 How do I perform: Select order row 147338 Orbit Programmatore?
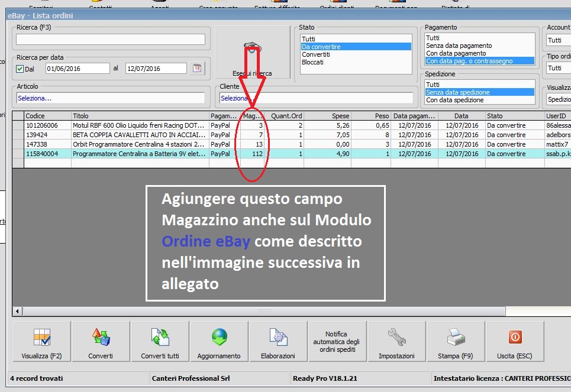click(291, 144)
